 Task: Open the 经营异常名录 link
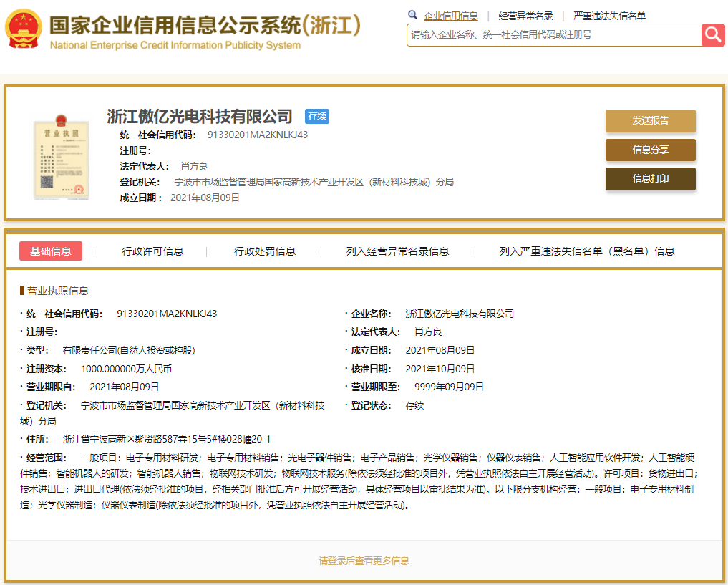click(525, 16)
